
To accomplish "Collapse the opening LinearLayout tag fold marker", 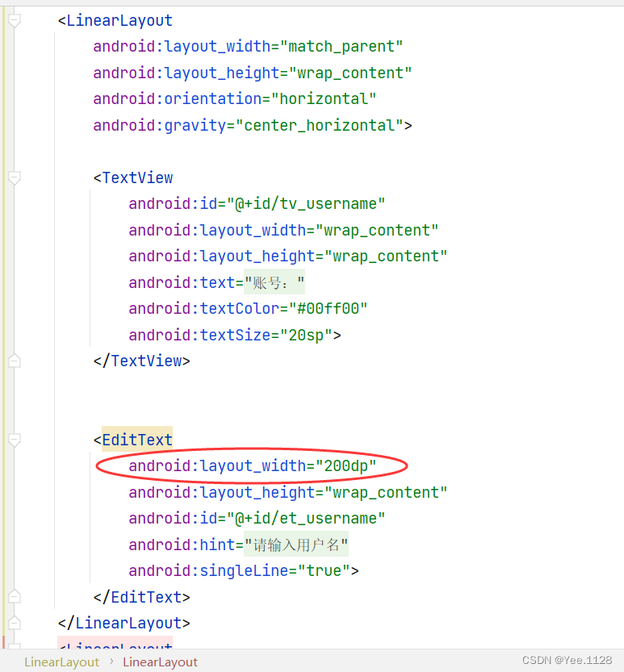I will tap(15, 21).
